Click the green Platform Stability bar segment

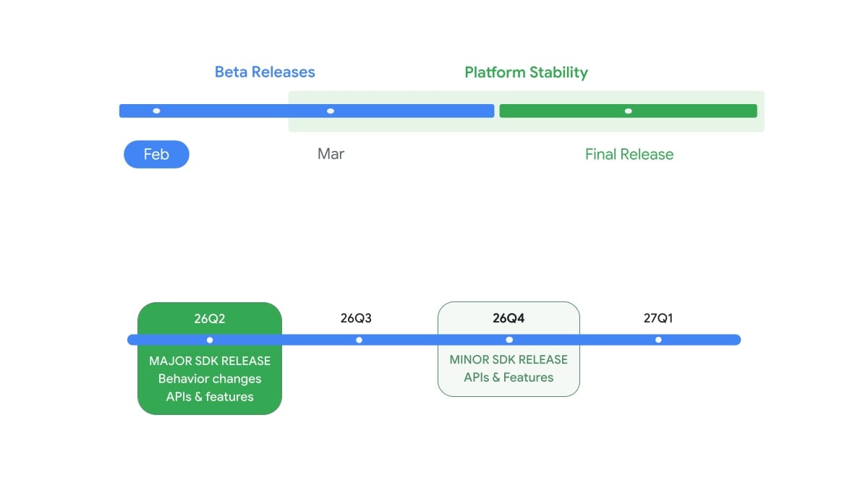[x=564, y=111]
